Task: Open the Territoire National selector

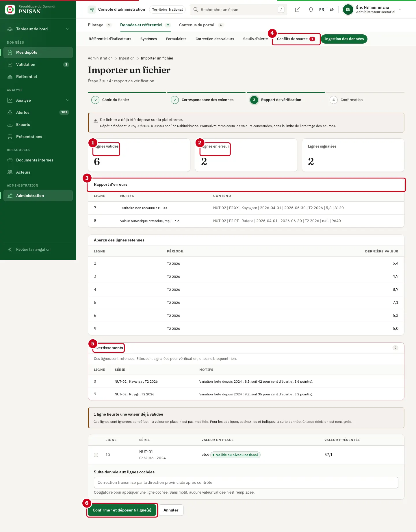Action: click(167, 10)
